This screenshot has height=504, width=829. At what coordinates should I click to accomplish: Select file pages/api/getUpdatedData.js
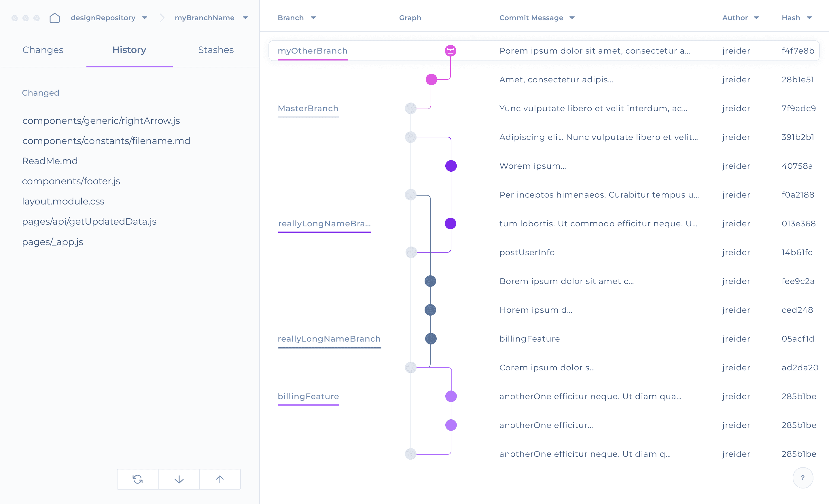coord(89,221)
